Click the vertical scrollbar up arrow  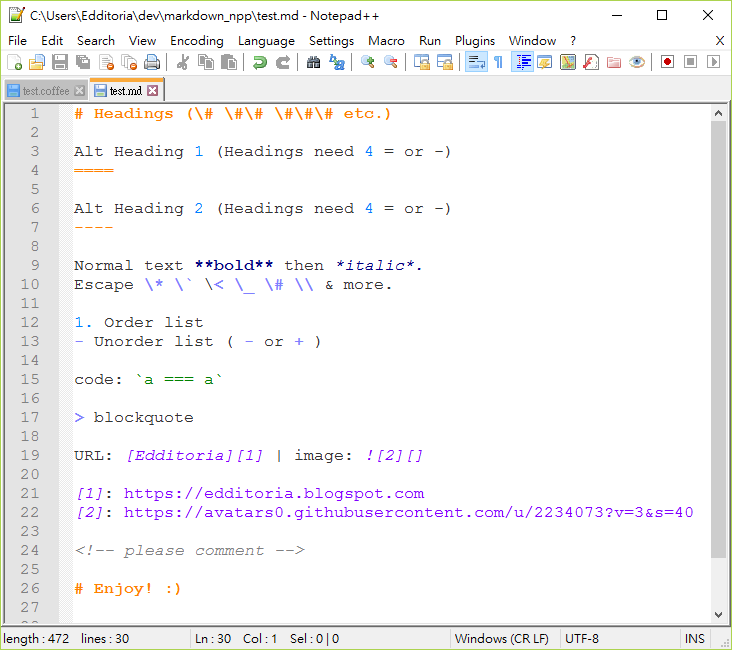tap(718, 113)
